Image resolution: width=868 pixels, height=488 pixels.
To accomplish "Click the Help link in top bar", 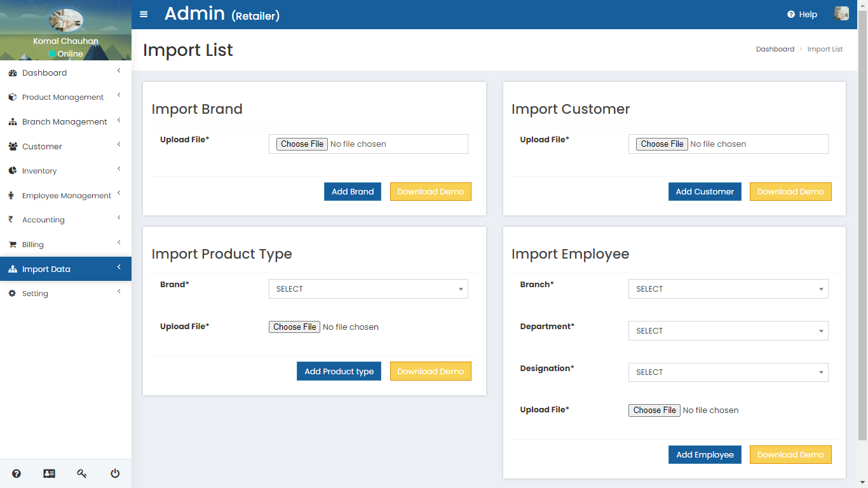I will tap(802, 15).
